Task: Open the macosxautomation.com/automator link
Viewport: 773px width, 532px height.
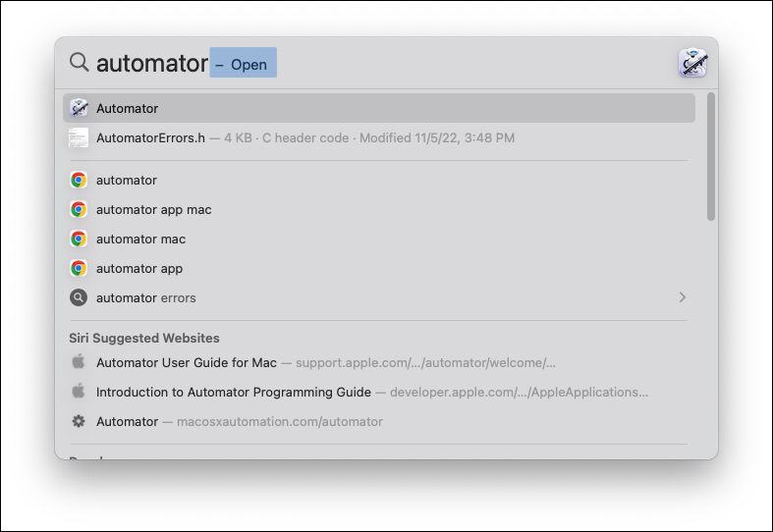Action: point(379,422)
